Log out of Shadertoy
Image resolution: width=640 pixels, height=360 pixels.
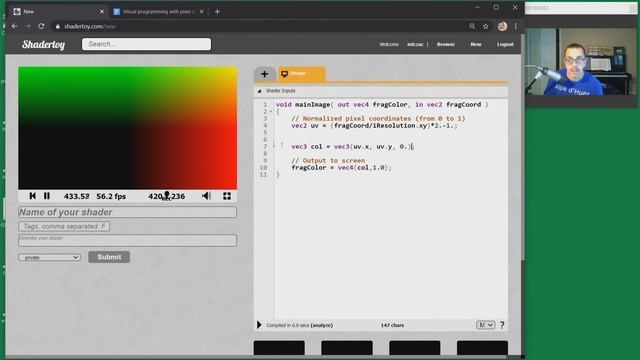tap(505, 44)
